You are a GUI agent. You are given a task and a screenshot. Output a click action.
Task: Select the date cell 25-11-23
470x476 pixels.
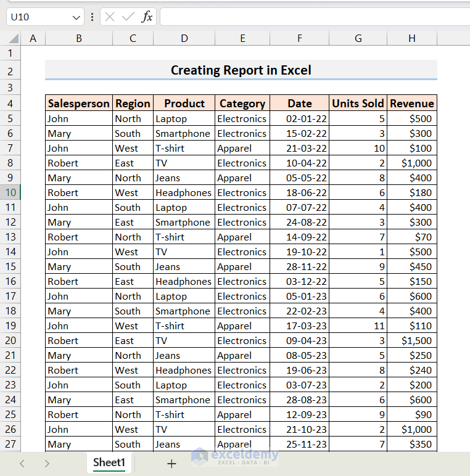pyautogui.click(x=300, y=444)
